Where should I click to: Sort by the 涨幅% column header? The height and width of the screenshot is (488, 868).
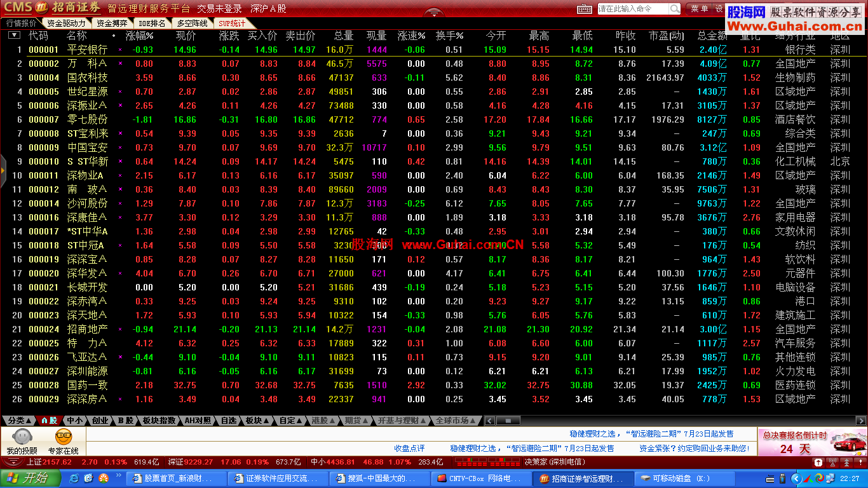click(139, 36)
